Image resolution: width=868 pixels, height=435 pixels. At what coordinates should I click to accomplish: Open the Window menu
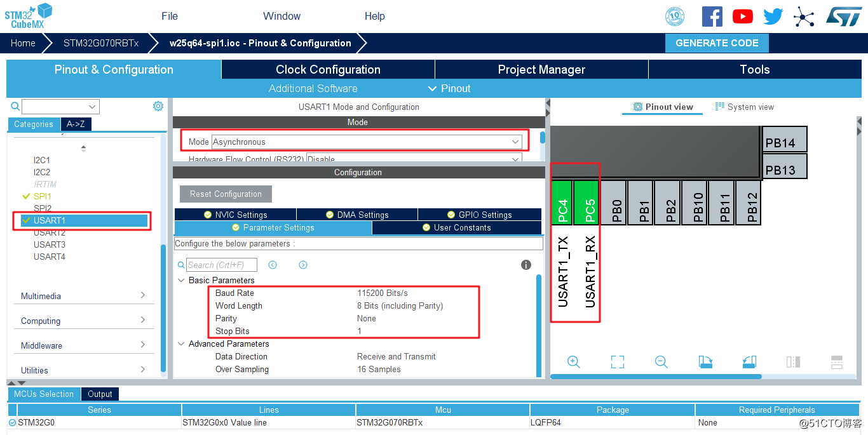(282, 16)
